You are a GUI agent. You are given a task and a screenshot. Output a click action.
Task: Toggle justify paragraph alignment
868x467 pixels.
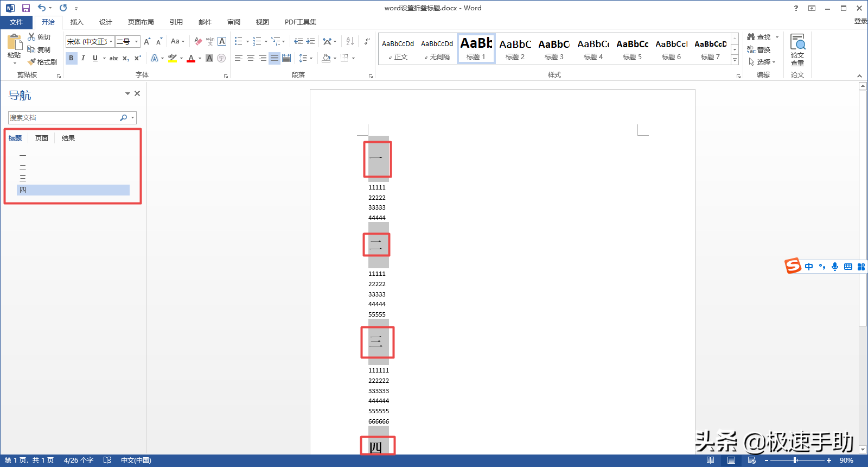pos(275,58)
